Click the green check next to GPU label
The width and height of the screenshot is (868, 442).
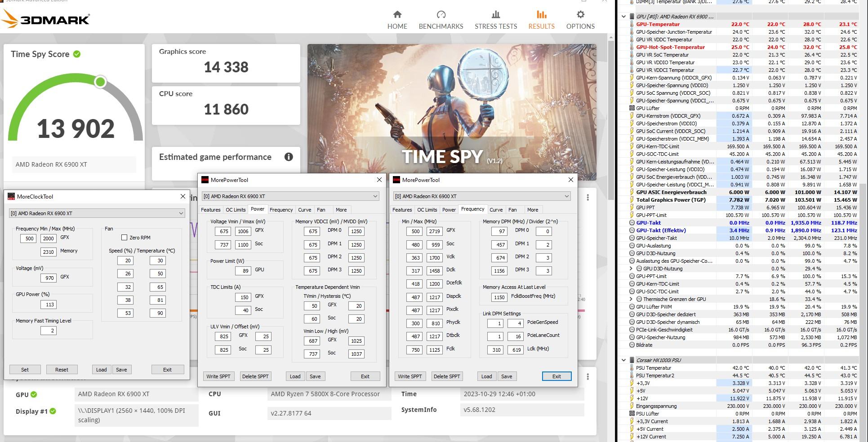coord(34,394)
